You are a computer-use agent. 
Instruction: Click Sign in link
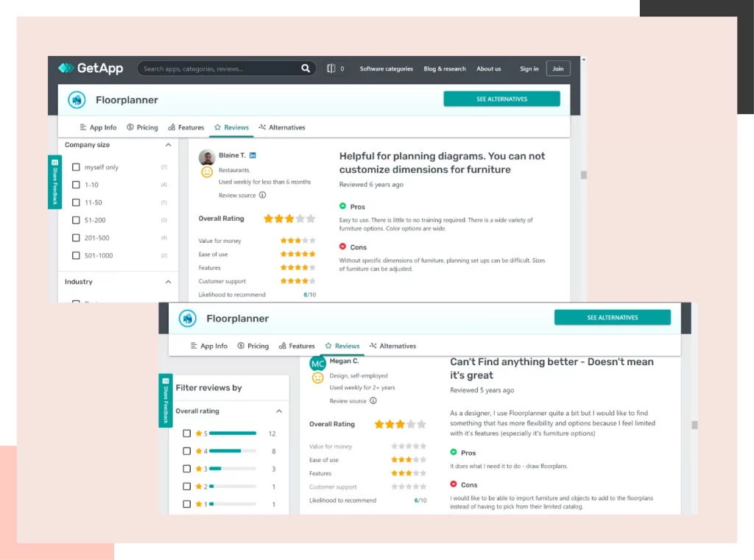coord(529,68)
